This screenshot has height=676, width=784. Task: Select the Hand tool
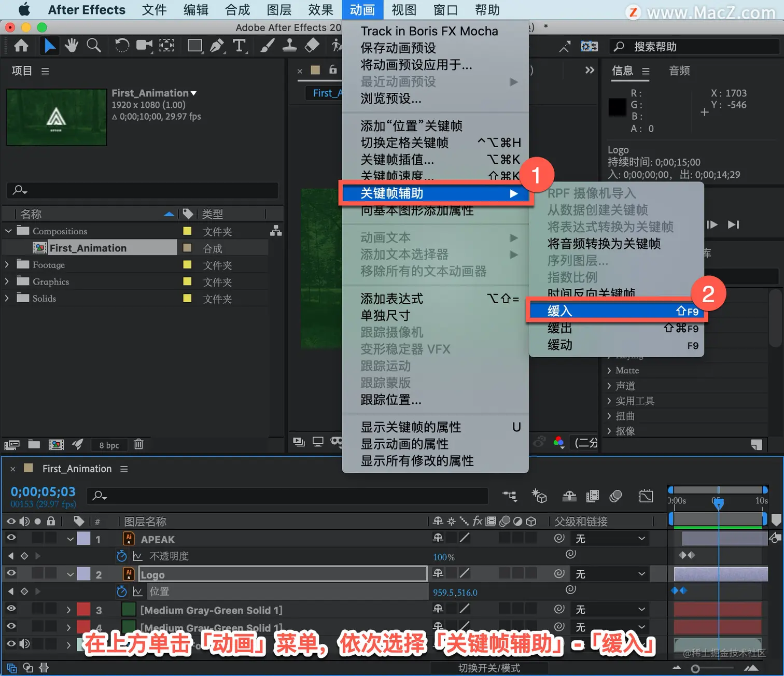pyautogui.click(x=72, y=46)
